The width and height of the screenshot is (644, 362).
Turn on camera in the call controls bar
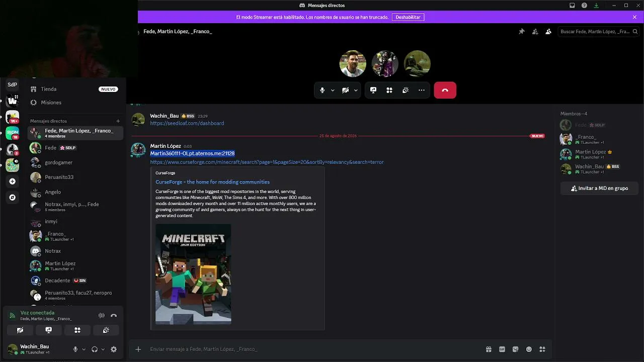[x=345, y=90]
